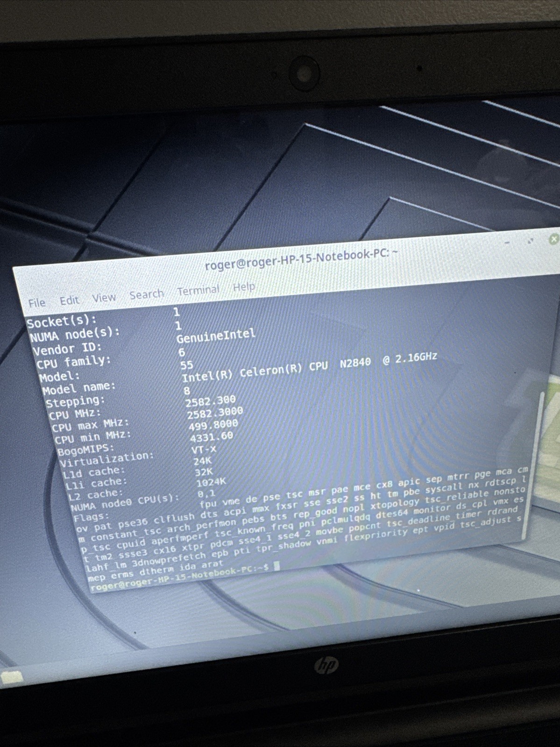Click the "NUMA node(s):" label
The image size is (560, 747).
click(75, 334)
